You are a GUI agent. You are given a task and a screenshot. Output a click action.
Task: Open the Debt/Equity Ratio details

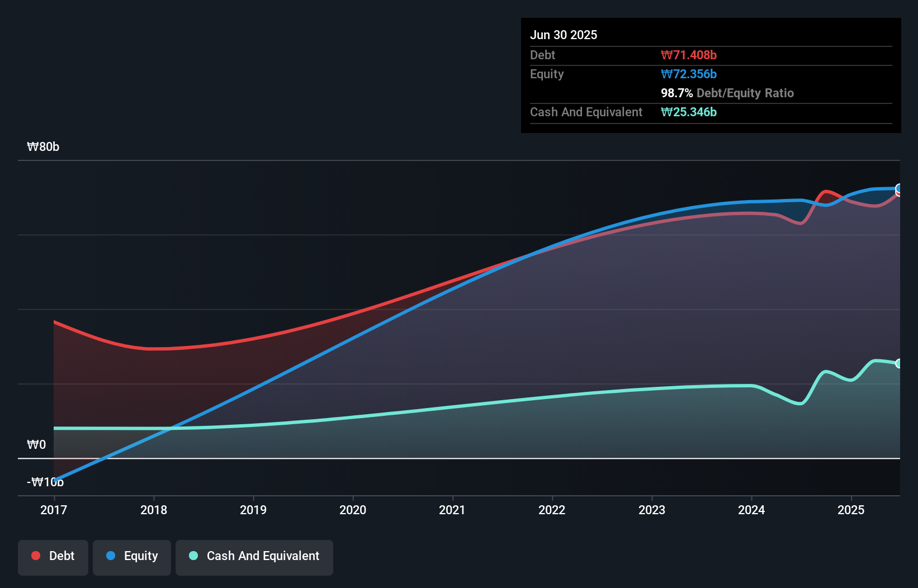pyautogui.click(x=727, y=93)
